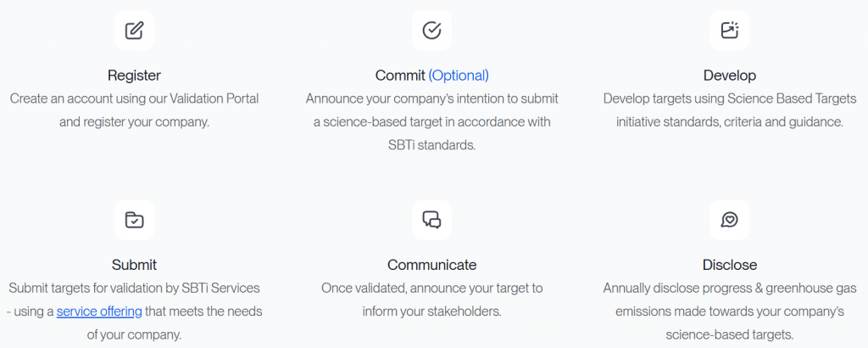This screenshot has height=348, width=868.
Task: Select the Submit heading
Action: 134,265
